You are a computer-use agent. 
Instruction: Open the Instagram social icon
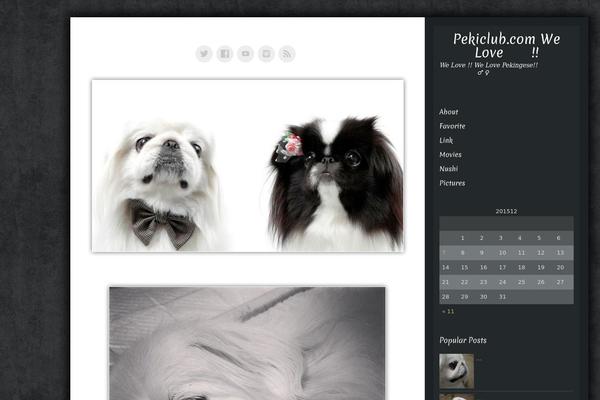coord(266,54)
